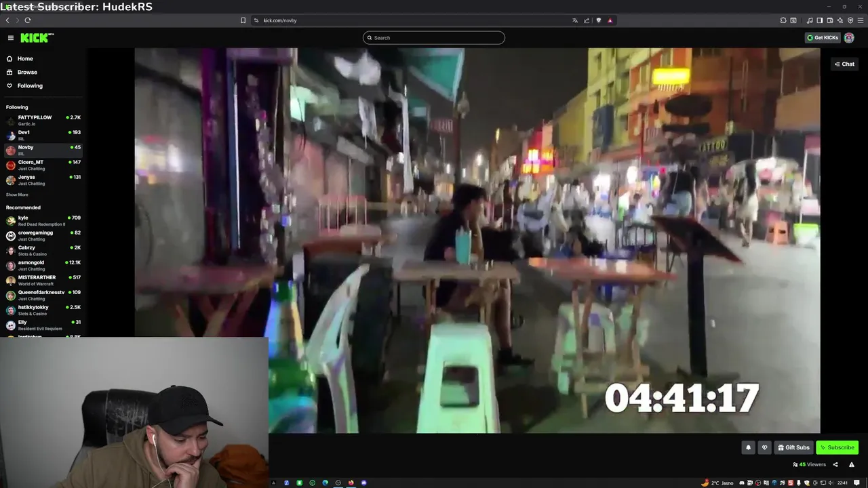
Task: Click the notification bell under the stream
Action: click(749, 447)
